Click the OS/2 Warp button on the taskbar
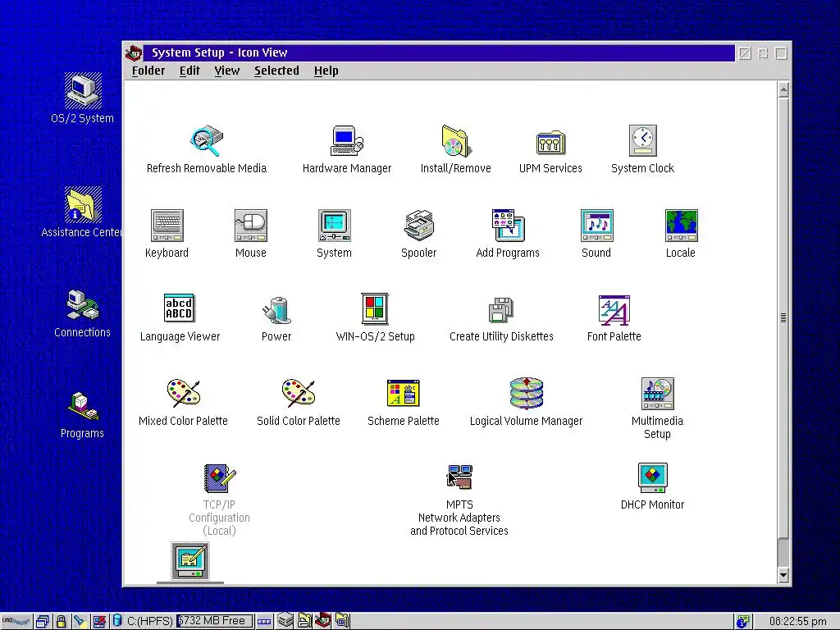Image resolution: width=840 pixels, height=630 pixels. (16, 622)
